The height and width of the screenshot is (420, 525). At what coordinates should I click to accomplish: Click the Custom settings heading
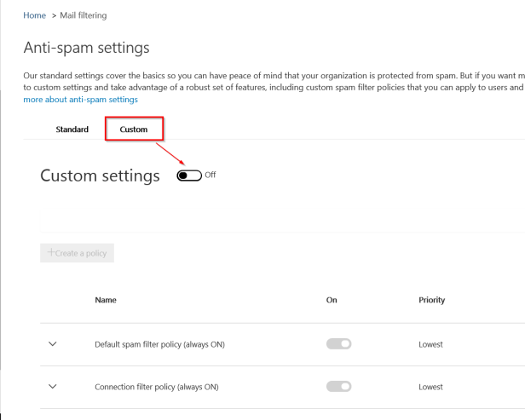tap(100, 175)
